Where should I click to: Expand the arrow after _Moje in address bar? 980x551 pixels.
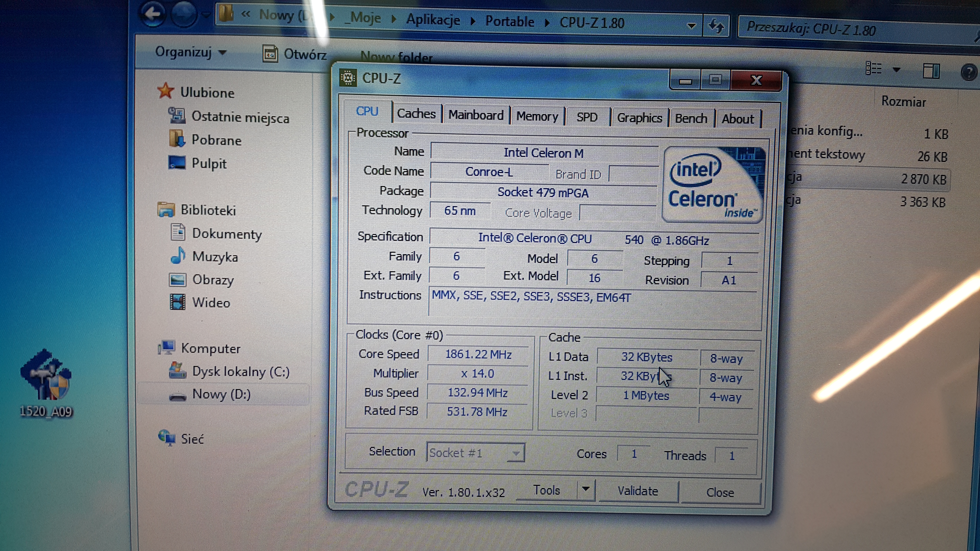[393, 19]
